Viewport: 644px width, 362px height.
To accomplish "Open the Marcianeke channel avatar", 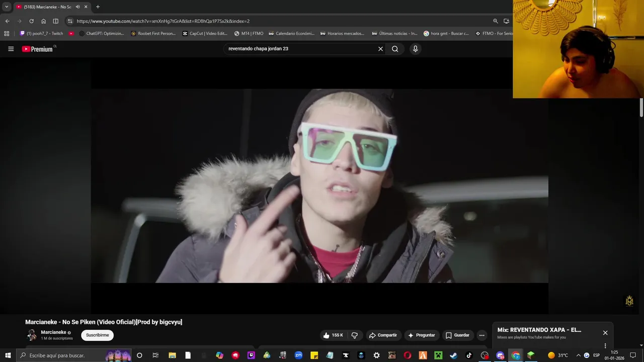I will tap(32, 335).
